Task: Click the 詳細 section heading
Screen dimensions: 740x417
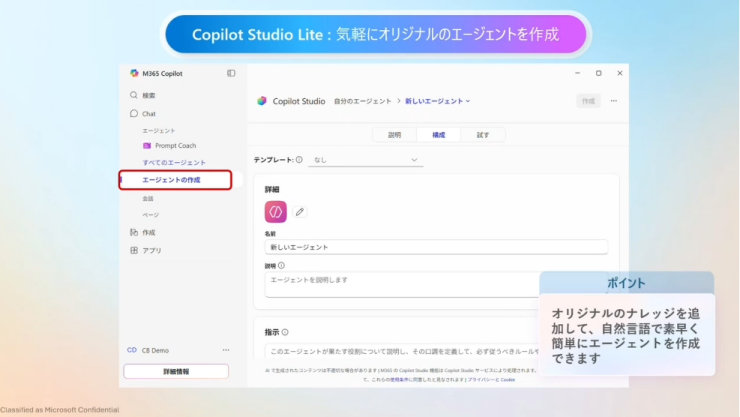Action: click(272, 190)
